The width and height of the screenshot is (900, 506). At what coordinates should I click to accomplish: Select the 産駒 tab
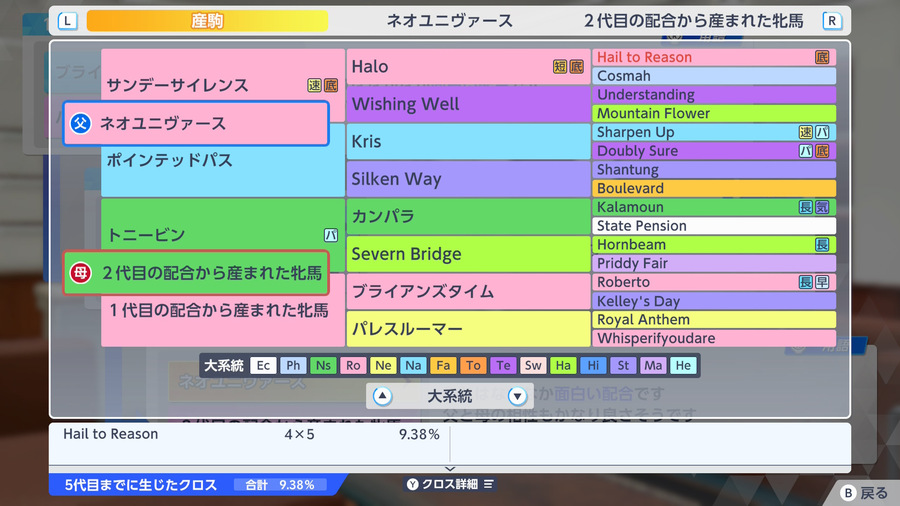(x=207, y=21)
